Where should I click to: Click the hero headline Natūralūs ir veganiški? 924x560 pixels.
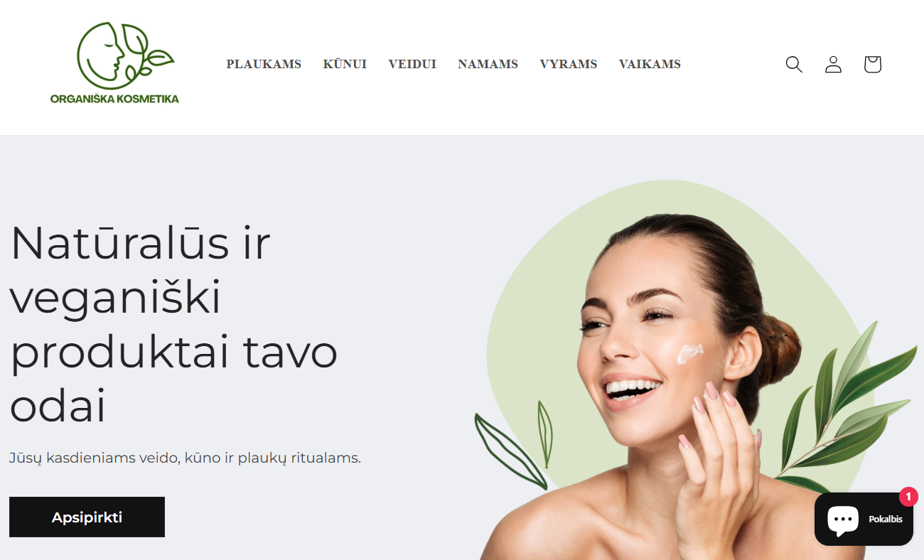pos(141,269)
